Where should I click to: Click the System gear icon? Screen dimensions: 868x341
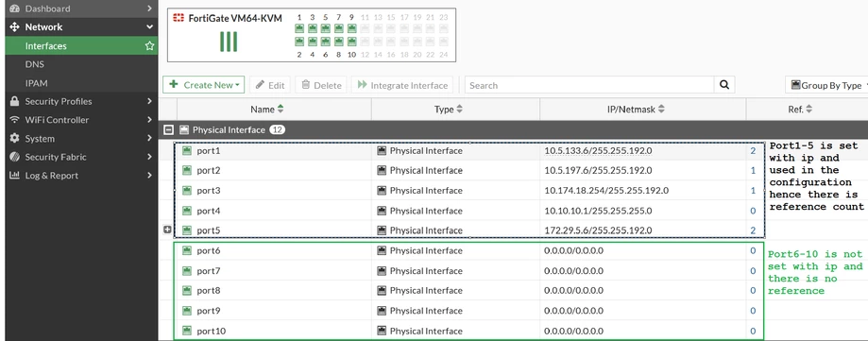coord(15,139)
